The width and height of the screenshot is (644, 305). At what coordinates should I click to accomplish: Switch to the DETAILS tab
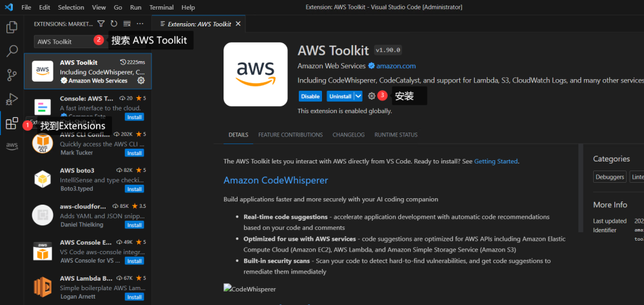tap(239, 134)
